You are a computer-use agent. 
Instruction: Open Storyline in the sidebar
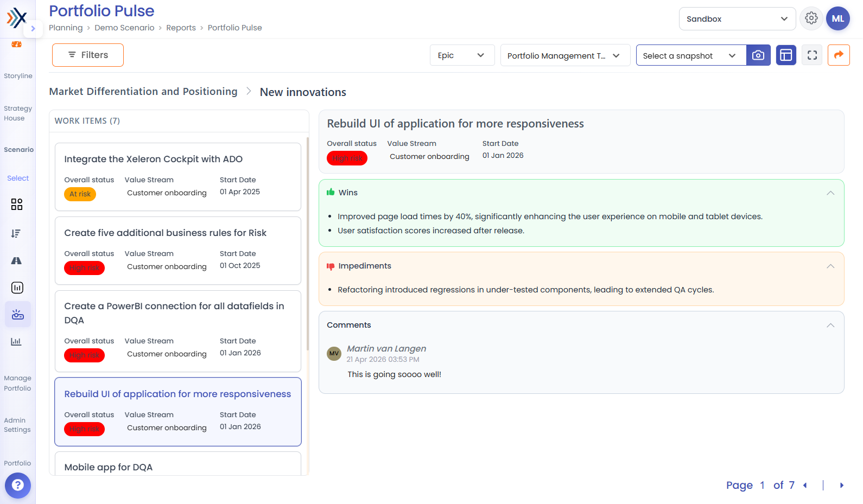coord(18,76)
